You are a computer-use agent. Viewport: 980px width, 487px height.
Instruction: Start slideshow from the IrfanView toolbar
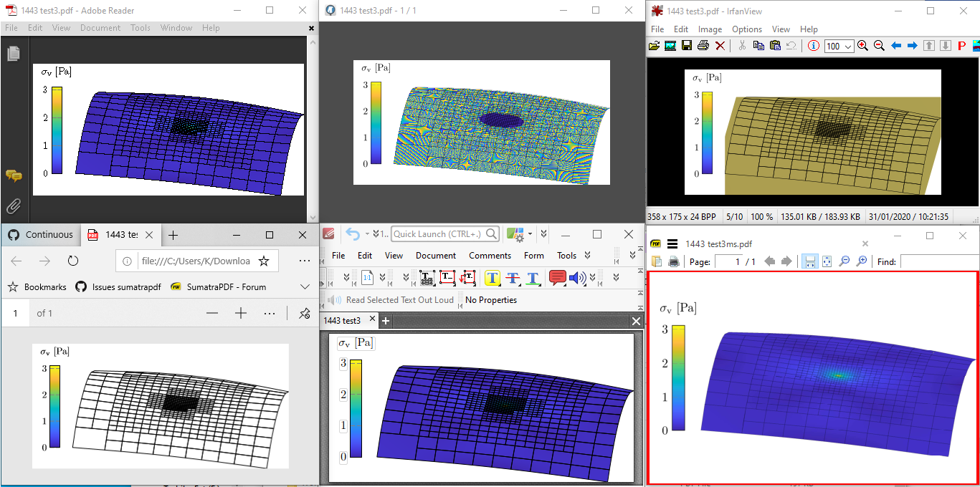point(670,46)
